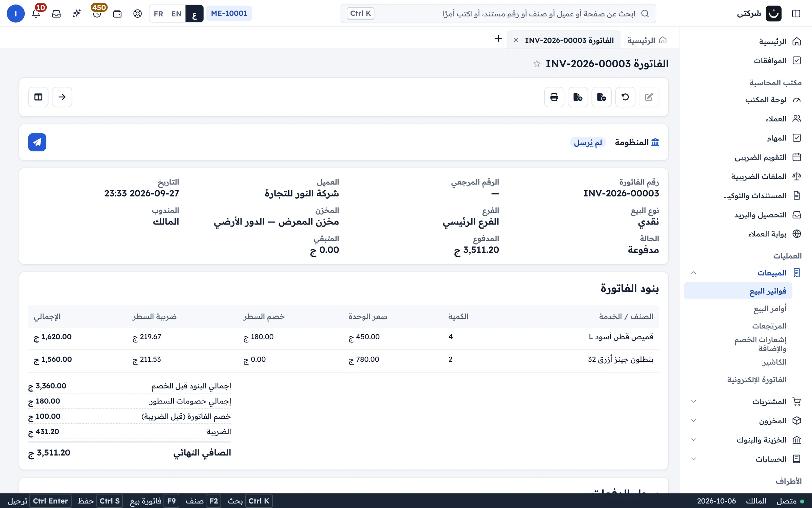This screenshot has height=508, width=812.
Task: Click the document with coin icon beside print
Action: click(x=578, y=97)
